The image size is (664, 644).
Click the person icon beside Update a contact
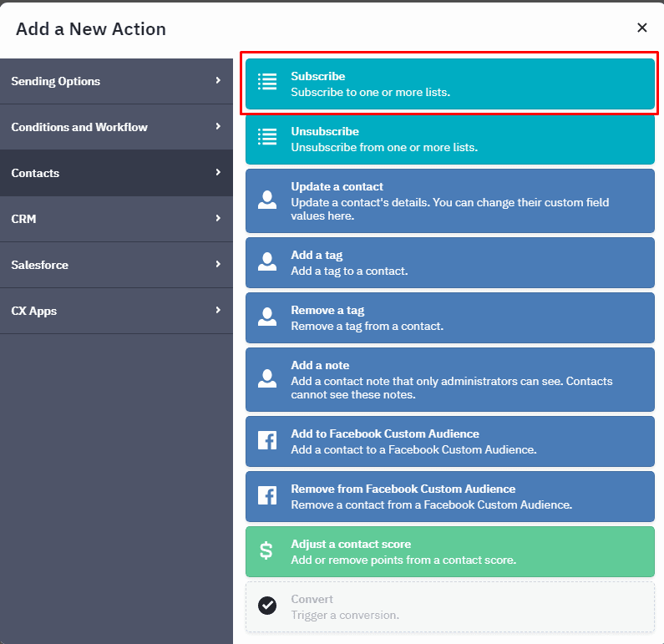[x=267, y=200]
